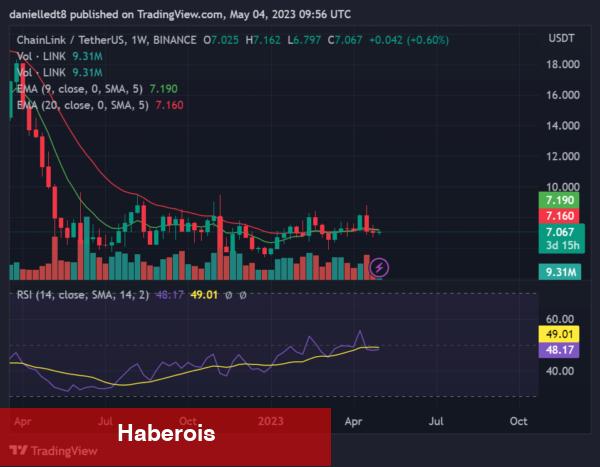Click the 18.000 price scale value
The width and height of the screenshot is (600, 467).
click(x=562, y=64)
